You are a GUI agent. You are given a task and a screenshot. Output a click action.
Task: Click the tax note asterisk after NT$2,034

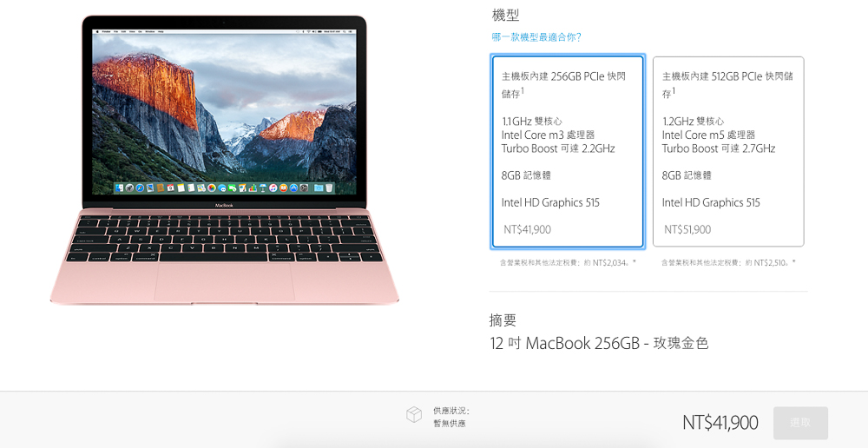click(x=634, y=262)
